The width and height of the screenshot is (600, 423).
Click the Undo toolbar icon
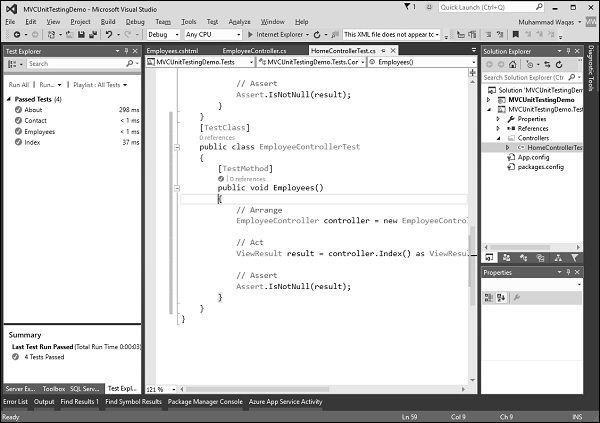109,34
